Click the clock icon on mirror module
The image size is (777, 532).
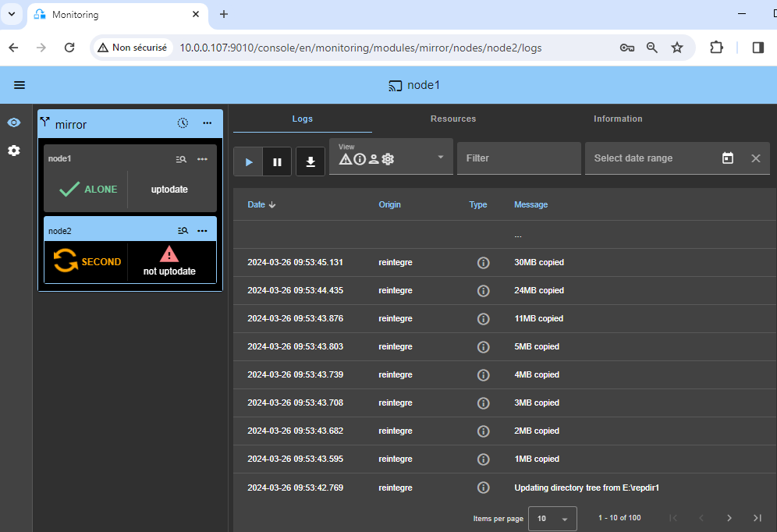click(x=183, y=123)
